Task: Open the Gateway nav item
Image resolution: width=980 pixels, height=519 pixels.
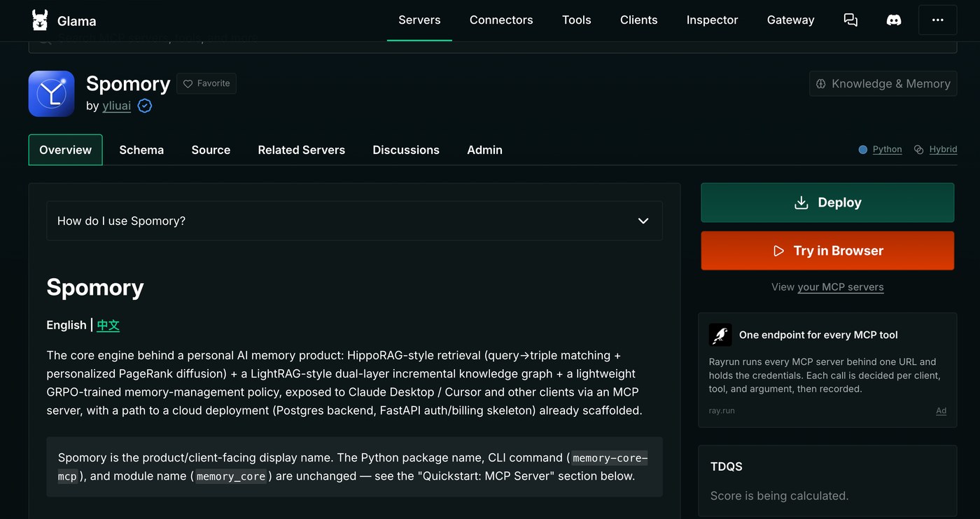Action: click(x=790, y=20)
